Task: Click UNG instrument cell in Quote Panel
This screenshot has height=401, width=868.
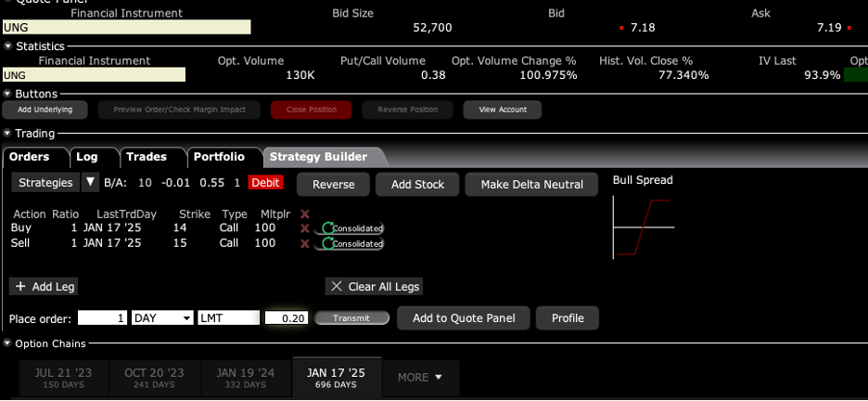Action: coord(127,27)
